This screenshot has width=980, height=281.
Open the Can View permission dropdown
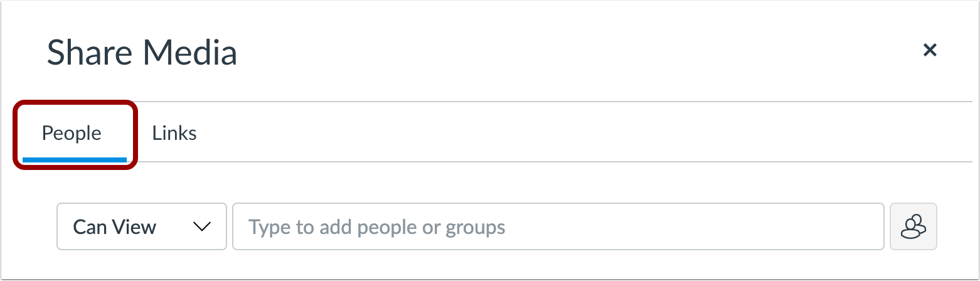(x=141, y=226)
